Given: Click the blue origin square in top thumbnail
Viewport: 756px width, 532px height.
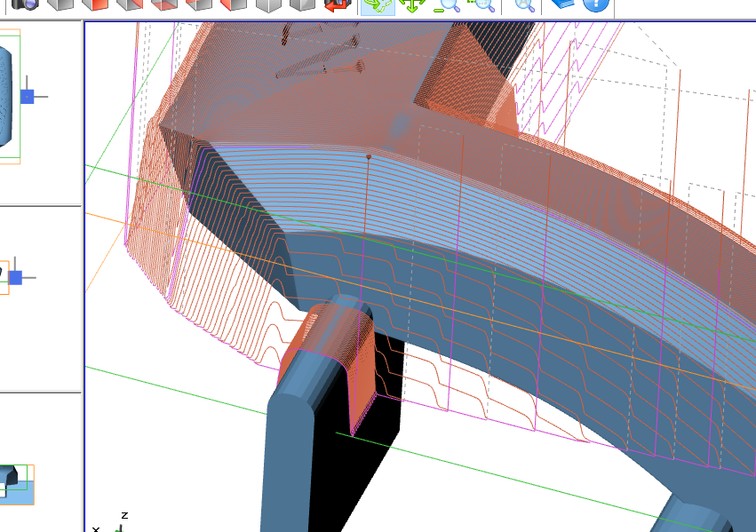Looking at the screenshot, I should point(27,96).
